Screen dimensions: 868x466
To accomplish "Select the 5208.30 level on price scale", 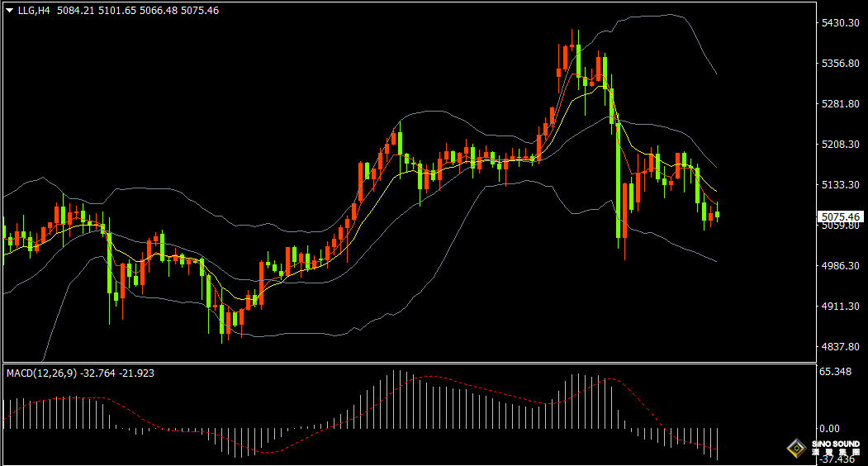I will pyautogui.click(x=839, y=145).
